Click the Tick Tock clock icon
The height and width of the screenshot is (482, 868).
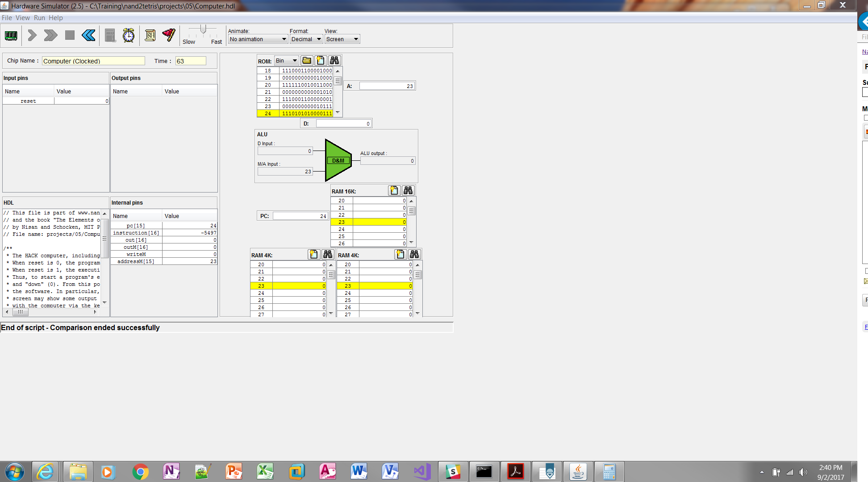129,35
